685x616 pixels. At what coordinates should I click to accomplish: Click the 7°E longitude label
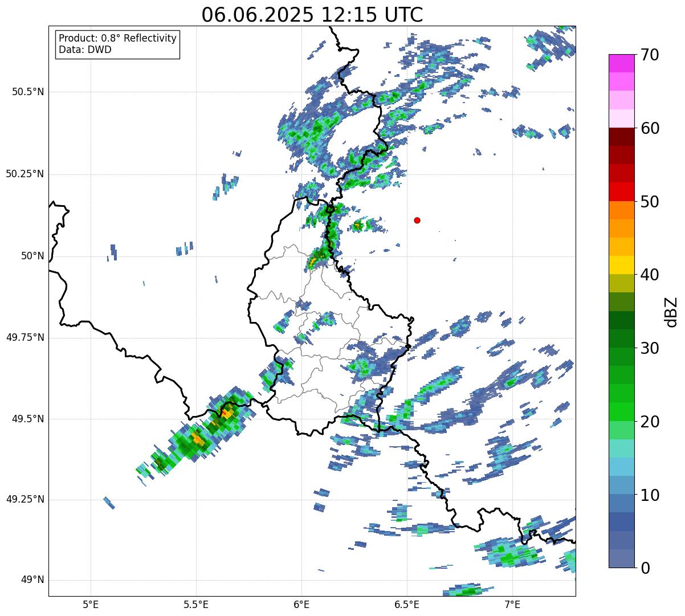point(512,604)
